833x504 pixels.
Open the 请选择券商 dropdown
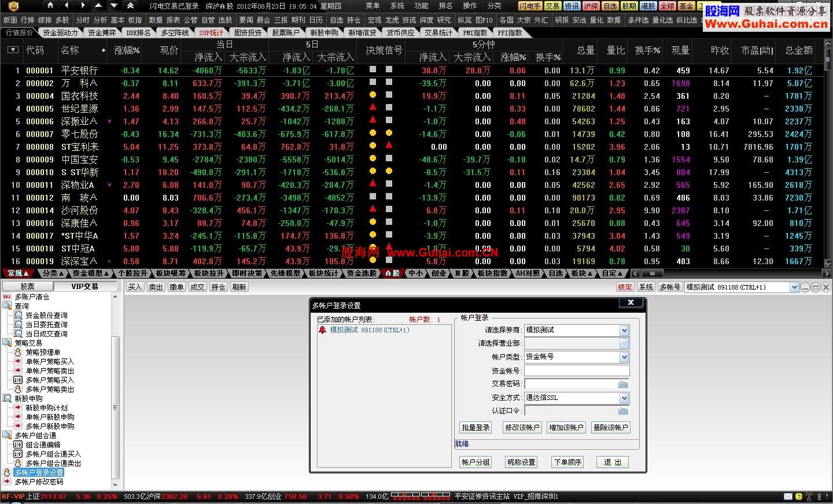pyautogui.click(x=624, y=331)
